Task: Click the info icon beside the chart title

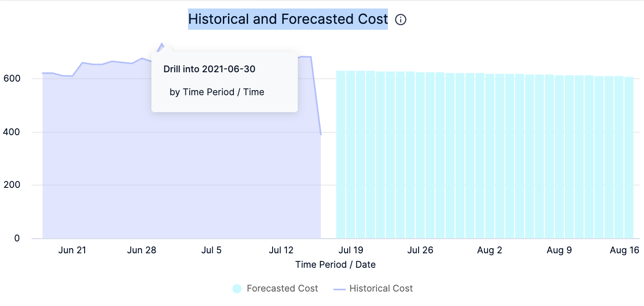Action: coord(401,20)
